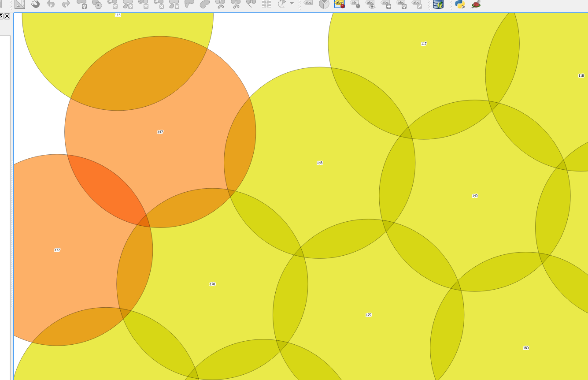Click map label 118
Screen dimensions: 588x380
(581, 75)
